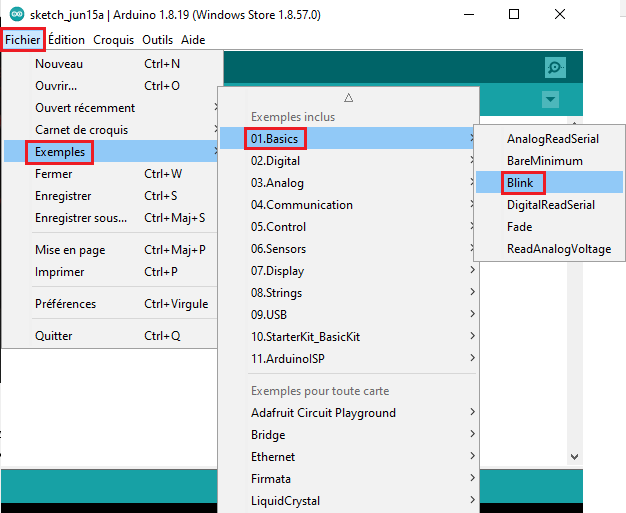Choose Nouveau from the Fichier menu
The image size is (626, 513).
coord(111,64)
